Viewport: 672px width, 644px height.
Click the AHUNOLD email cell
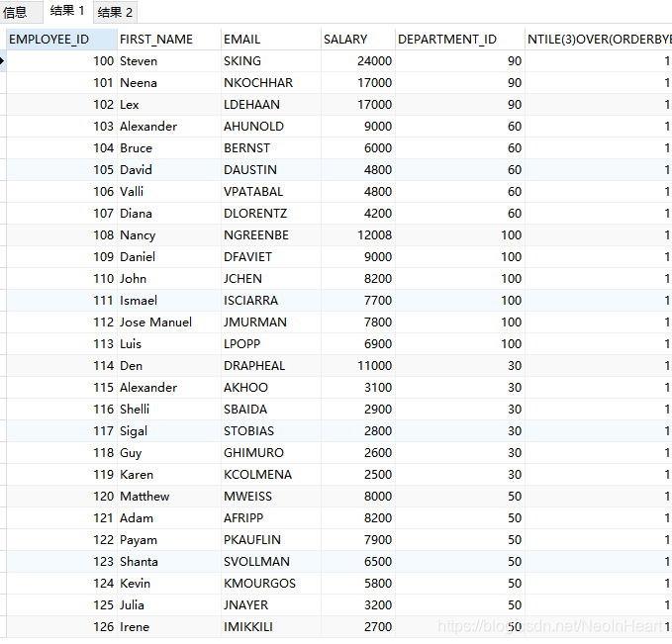270,127
